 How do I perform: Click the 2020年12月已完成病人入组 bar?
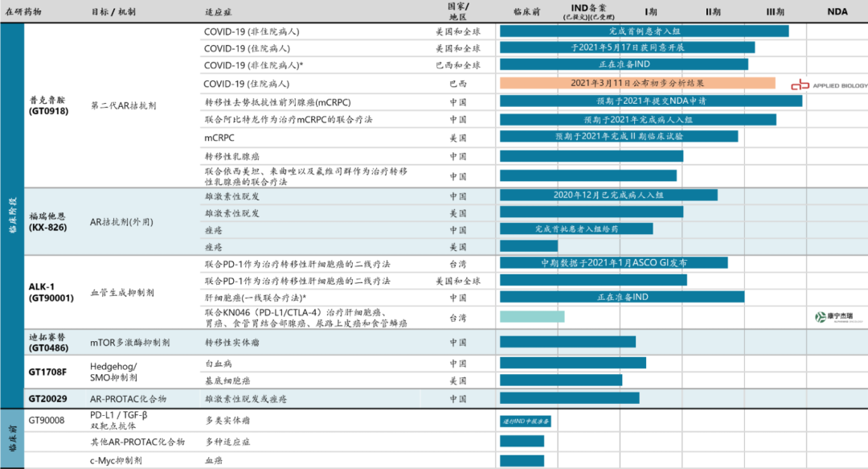(x=608, y=195)
